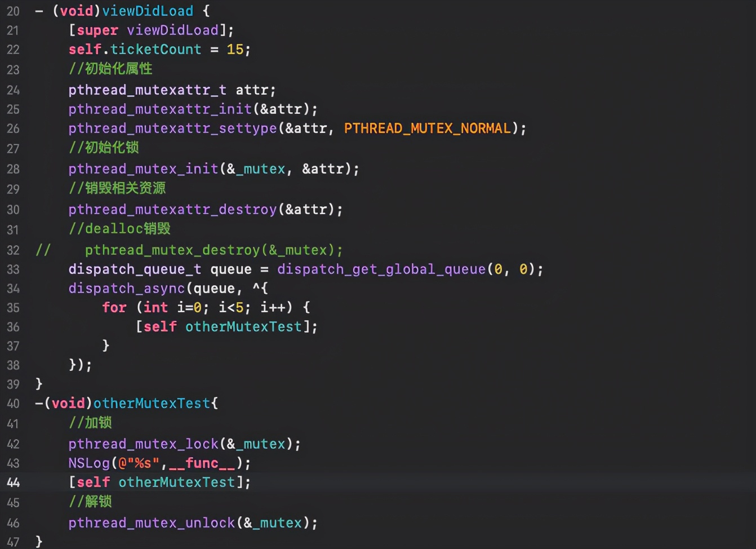This screenshot has height=549, width=756.
Task: Click the comment //加锁
Action: click(90, 423)
